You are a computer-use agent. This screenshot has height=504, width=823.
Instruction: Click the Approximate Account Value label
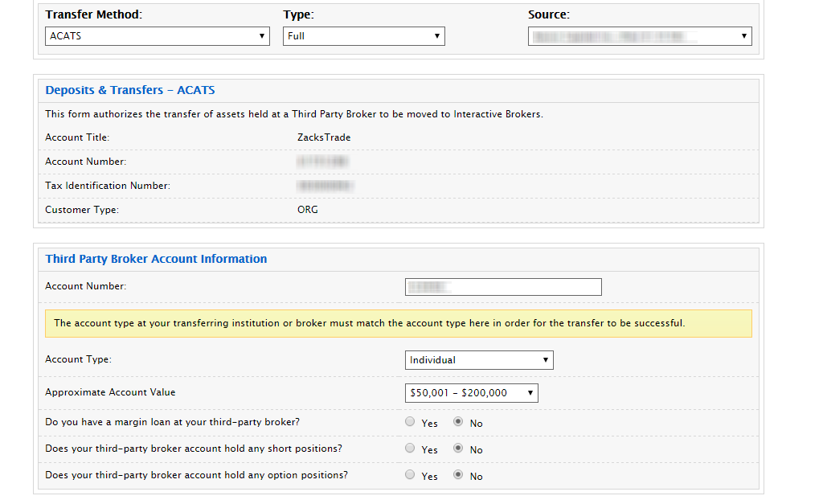[110, 392]
